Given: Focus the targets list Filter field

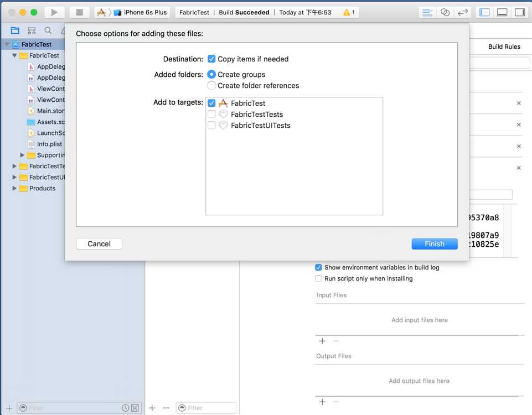Looking at the screenshot, I should (206, 408).
